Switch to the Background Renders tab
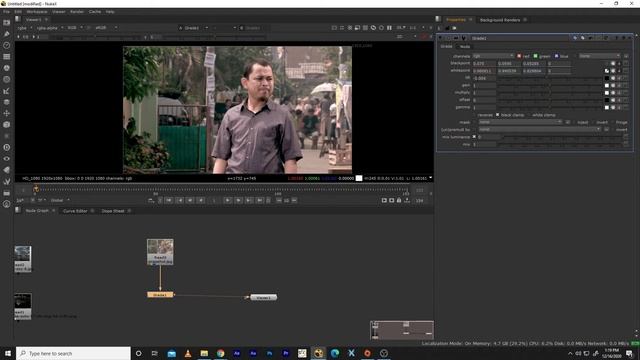 click(500, 20)
